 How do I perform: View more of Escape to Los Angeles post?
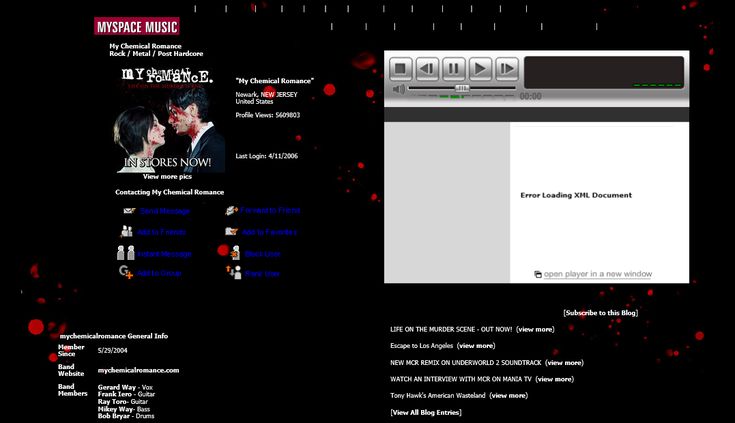click(476, 346)
